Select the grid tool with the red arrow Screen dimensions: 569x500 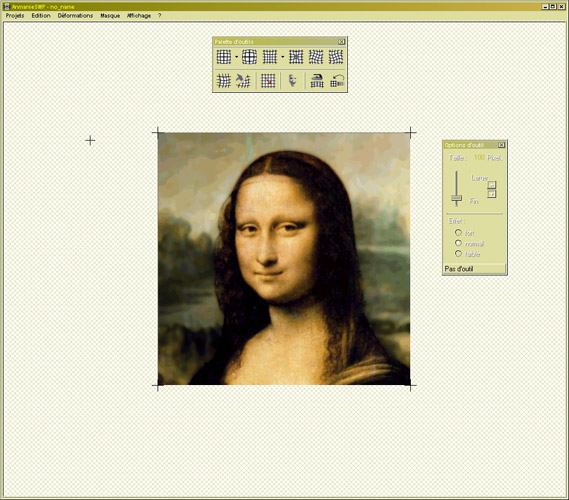point(268,81)
